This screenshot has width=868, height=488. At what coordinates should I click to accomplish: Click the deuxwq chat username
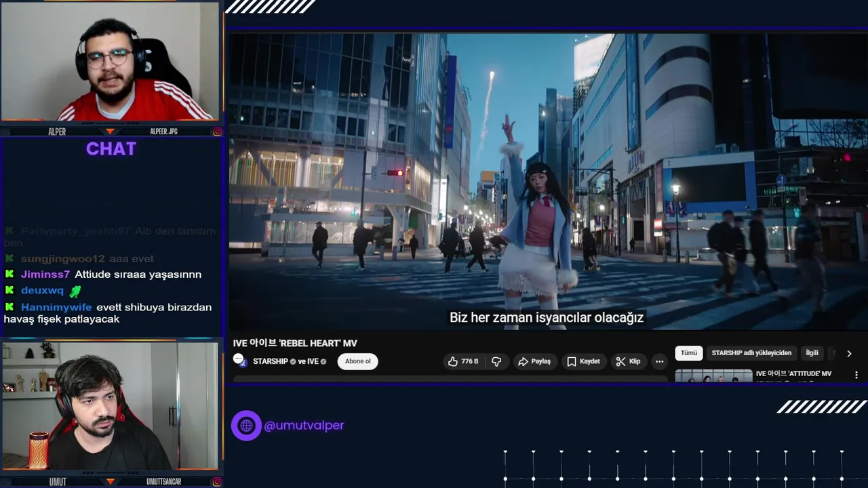[x=42, y=291]
